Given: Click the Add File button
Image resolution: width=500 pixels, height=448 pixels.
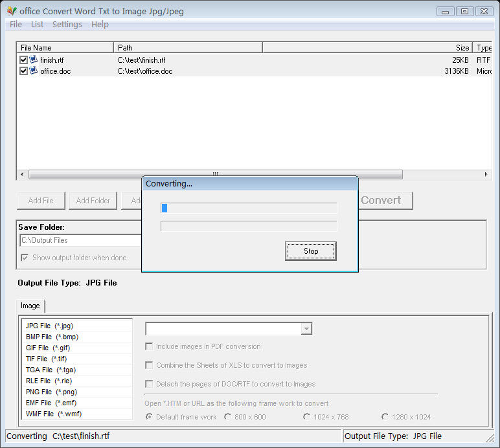Looking at the screenshot, I should tap(41, 201).
